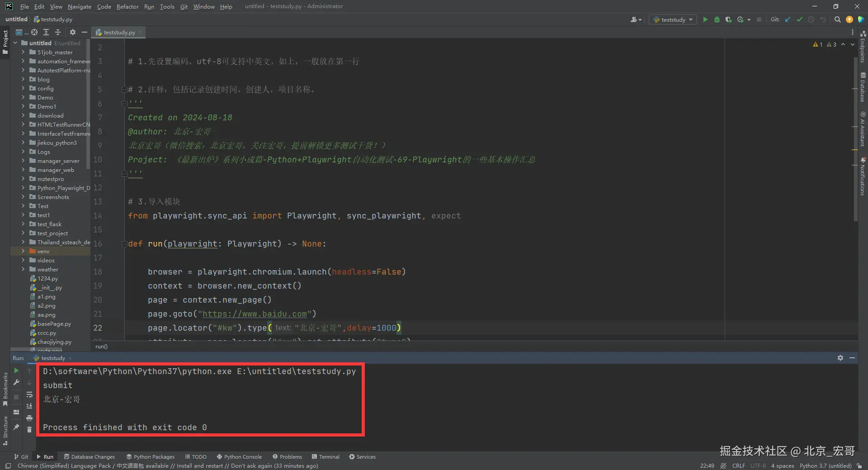
Task: Open the Structure side panel
Action: coord(5,430)
